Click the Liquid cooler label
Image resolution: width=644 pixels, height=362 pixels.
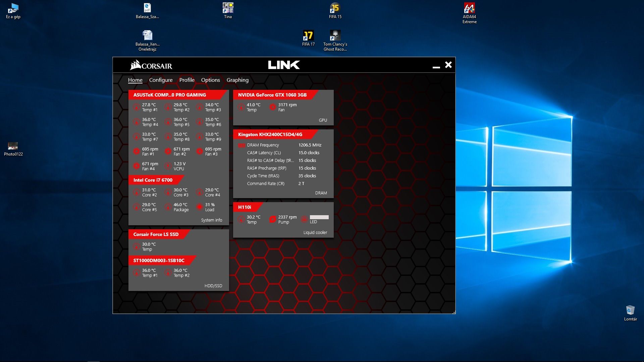click(315, 233)
